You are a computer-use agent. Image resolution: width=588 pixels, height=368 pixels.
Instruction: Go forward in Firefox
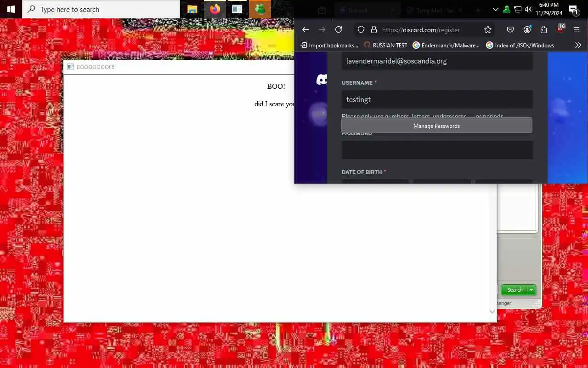[322, 30]
